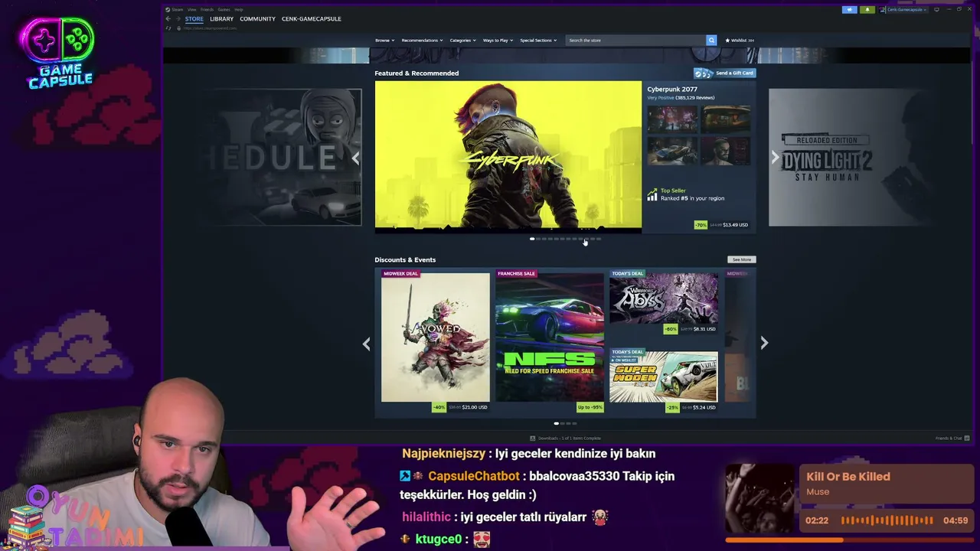This screenshot has height=551, width=980.
Task: Open the View menu
Action: tap(192, 9)
